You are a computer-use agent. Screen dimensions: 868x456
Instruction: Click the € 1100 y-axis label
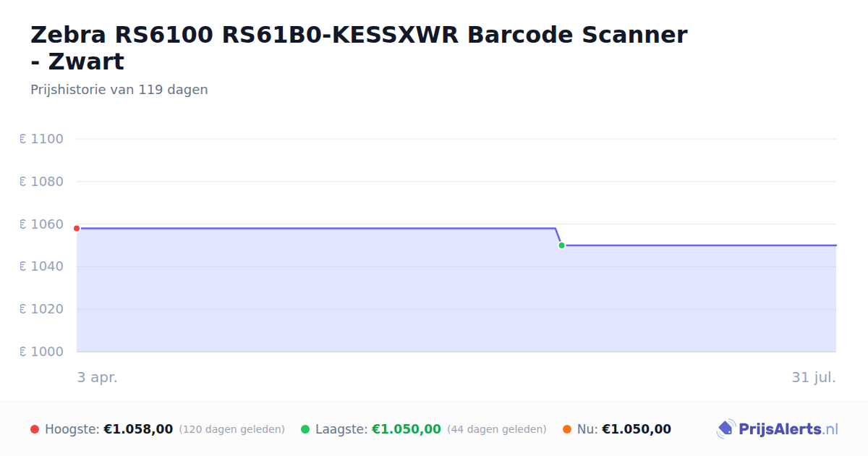click(x=41, y=139)
